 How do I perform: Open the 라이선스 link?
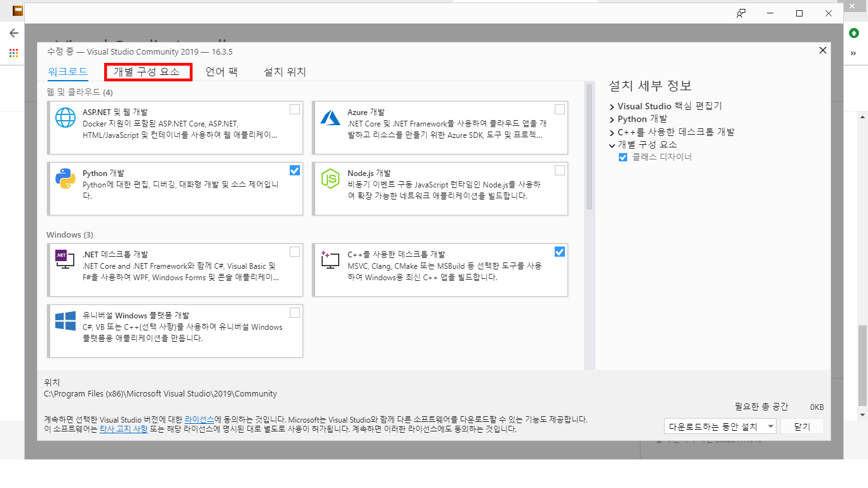[x=200, y=420]
